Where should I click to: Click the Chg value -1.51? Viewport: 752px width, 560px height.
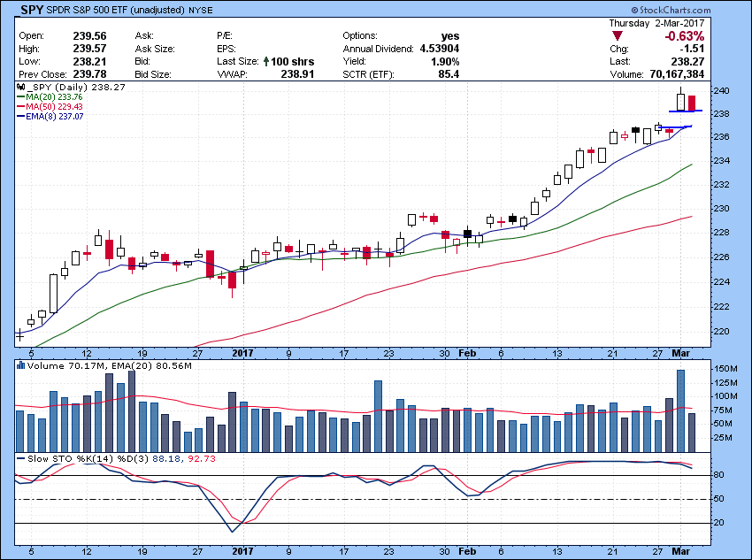click(692, 49)
